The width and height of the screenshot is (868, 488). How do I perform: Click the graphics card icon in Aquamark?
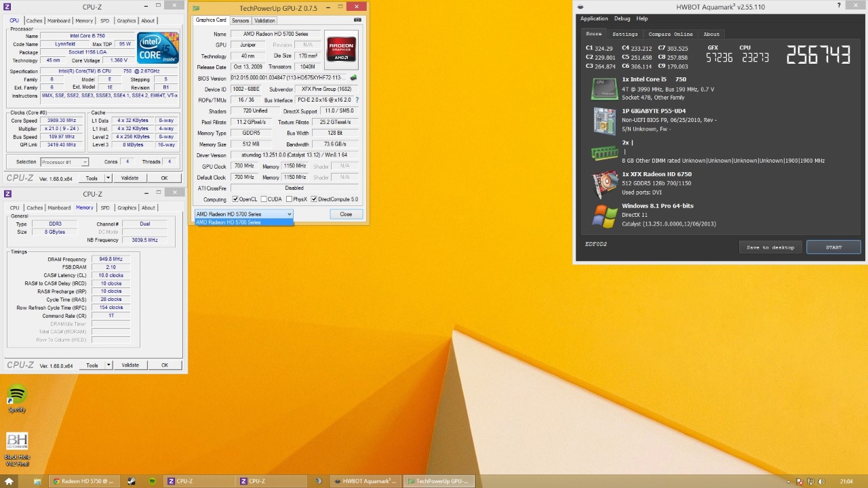click(x=604, y=183)
